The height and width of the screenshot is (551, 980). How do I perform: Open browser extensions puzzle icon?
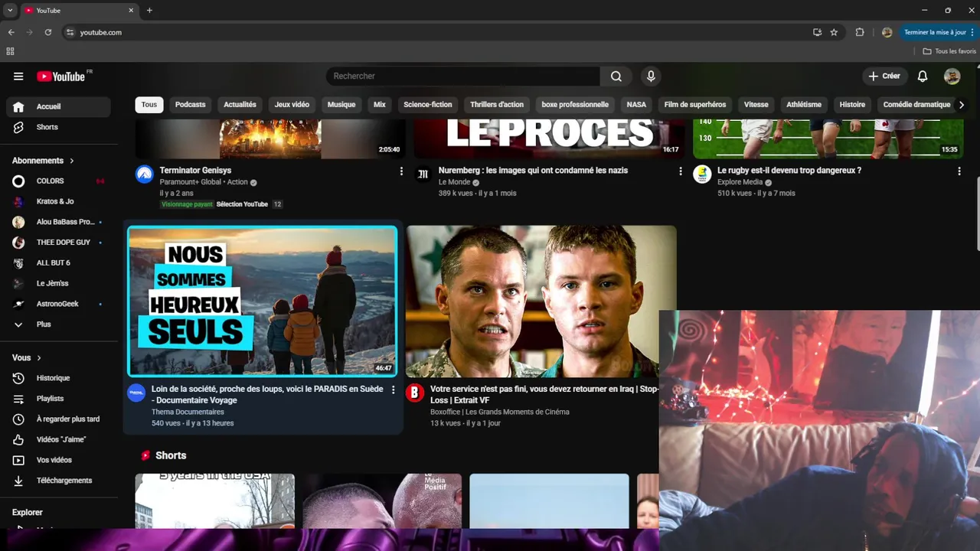pyautogui.click(x=860, y=32)
